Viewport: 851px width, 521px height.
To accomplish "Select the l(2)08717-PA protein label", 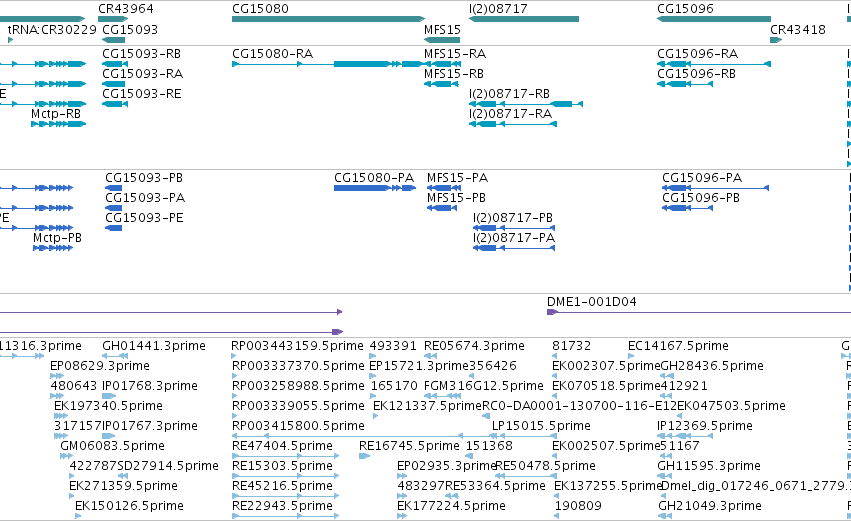I will pos(514,238).
